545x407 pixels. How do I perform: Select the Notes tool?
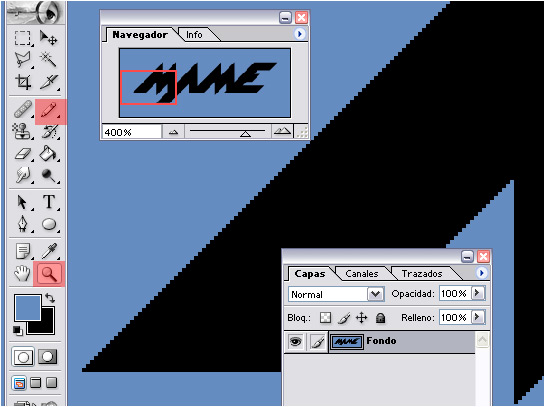pos(23,251)
